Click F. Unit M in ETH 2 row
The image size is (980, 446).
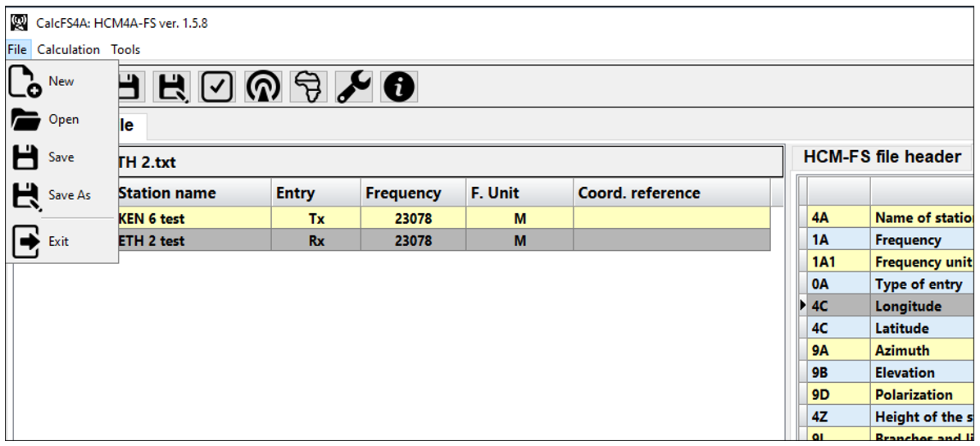pyautogui.click(x=520, y=240)
